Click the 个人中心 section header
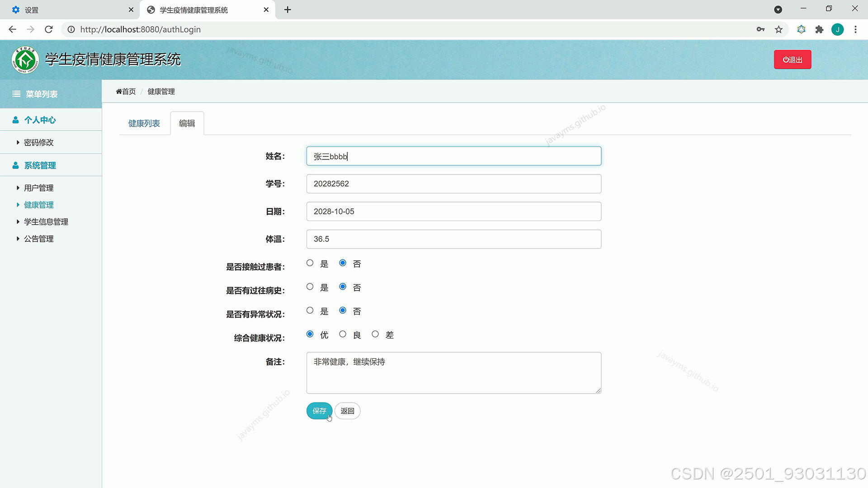Viewport: 868px width, 488px height. pos(51,120)
